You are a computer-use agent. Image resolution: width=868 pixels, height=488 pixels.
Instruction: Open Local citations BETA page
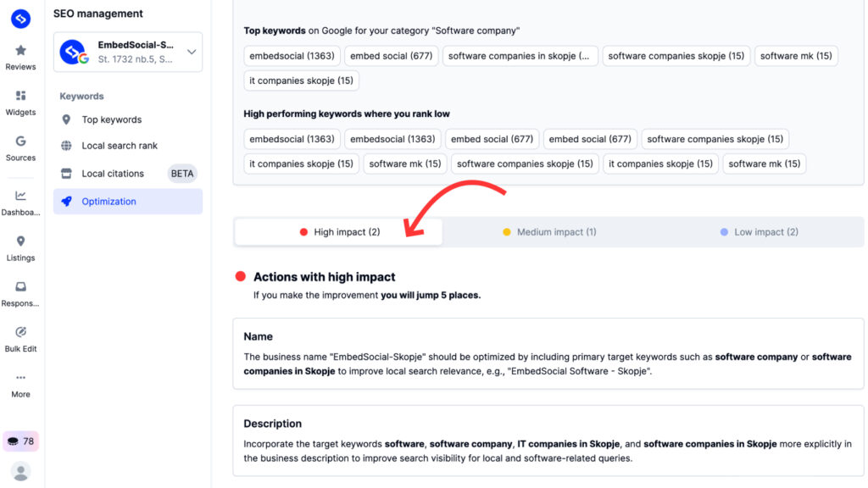[113, 174]
